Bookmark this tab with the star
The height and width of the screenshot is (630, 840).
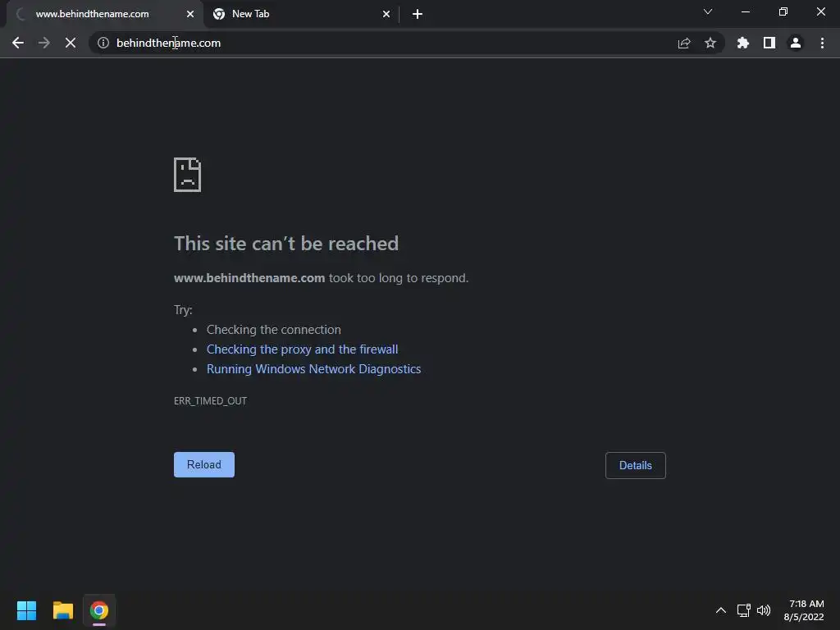pyautogui.click(x=710, y=43)
